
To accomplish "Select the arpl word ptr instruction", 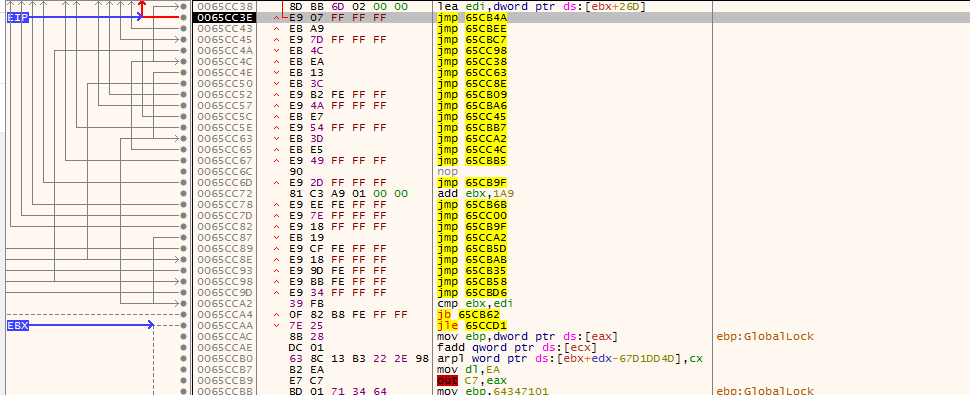I will coord(570,358).
